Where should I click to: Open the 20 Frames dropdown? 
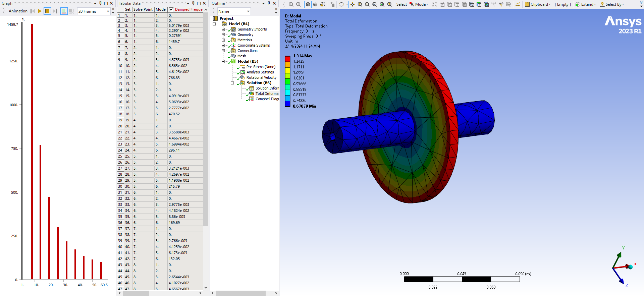pyautogui.click(x=108, y=11)
